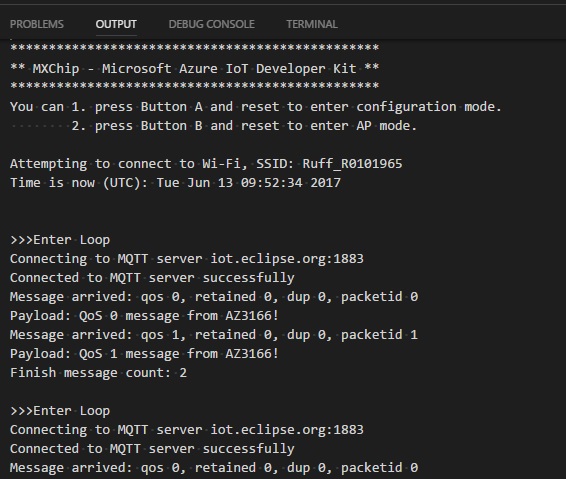Click the 'Time is now (UTC)' output line
The height and width of the screenshot is (479, 566).
(x=175, y=183)
